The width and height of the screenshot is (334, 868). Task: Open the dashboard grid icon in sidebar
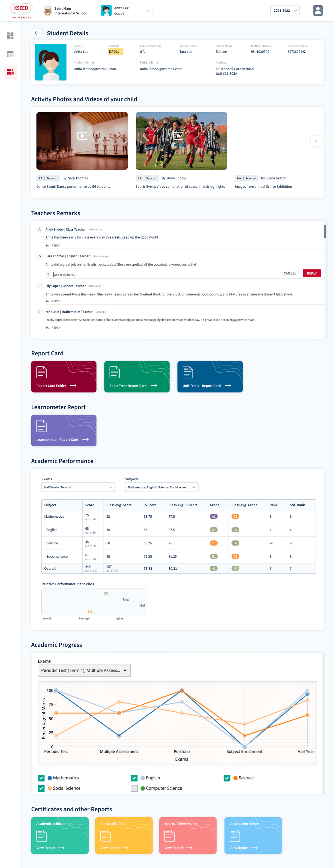[10, 35]
